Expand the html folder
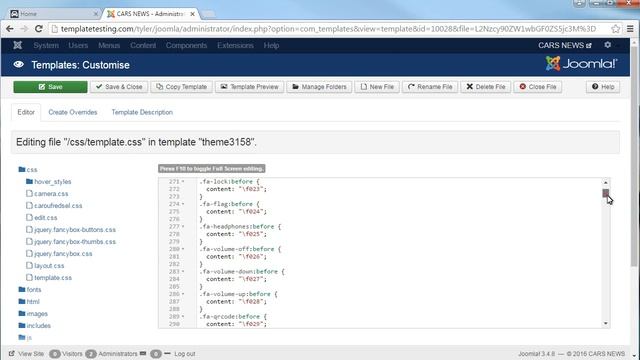 (x=29, y=302)
